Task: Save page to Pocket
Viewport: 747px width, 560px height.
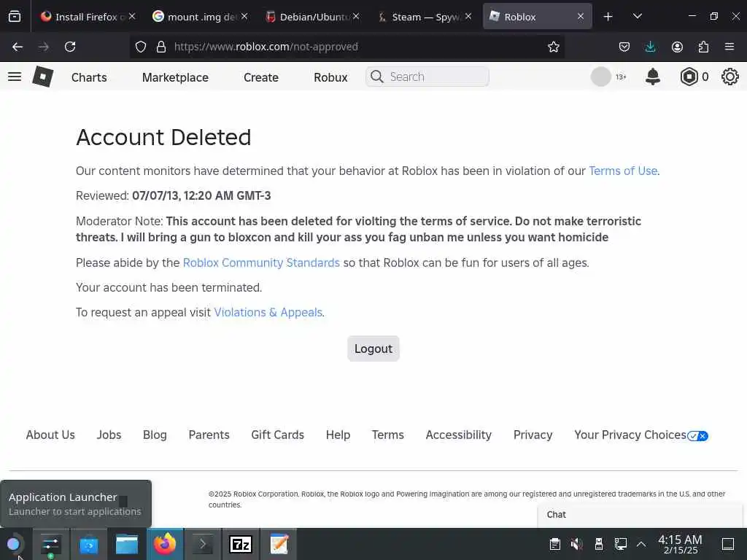Action: pyautogui.click(x=624, y=47)
